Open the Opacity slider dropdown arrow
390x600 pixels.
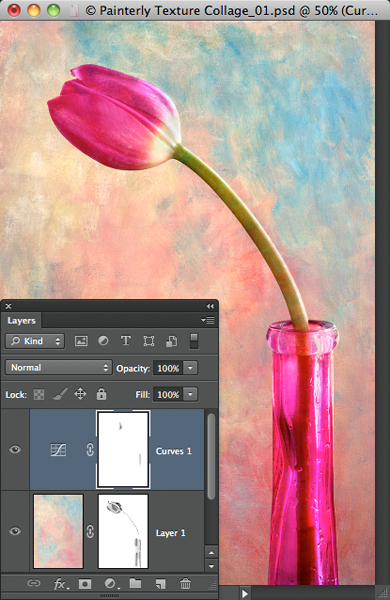190,368
